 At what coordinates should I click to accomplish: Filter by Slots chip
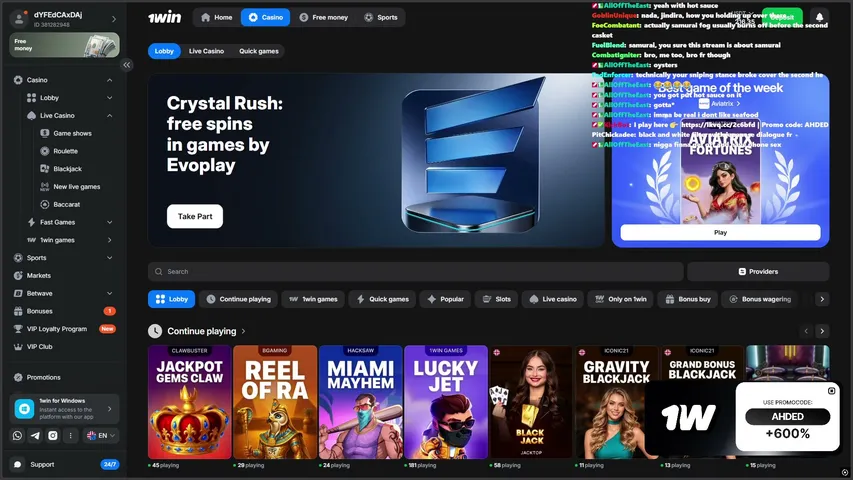tap(497, 299)
